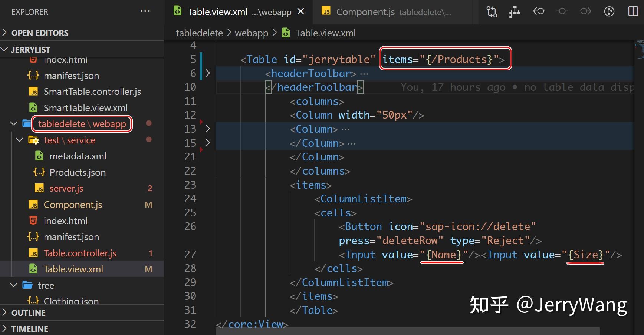Click the JavaScript icon next to server.js
Screen dimensions: 644x335
tap(39, 188)
